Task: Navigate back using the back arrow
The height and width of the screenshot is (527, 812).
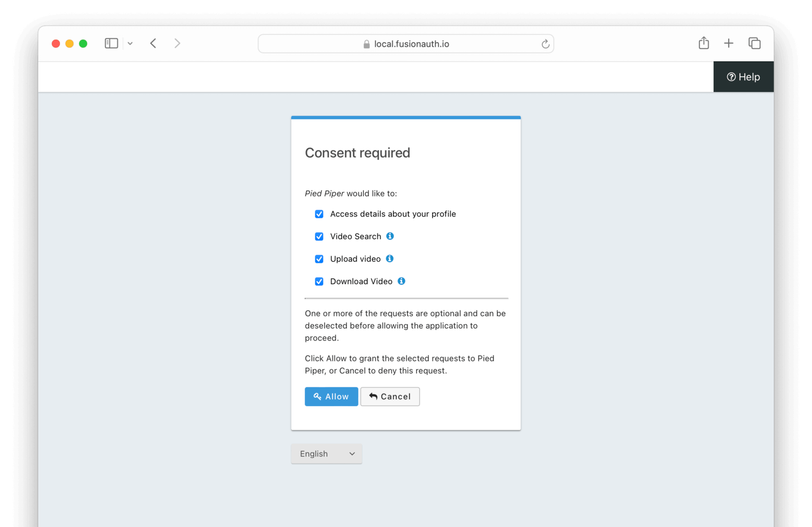Action: click(153, 43)
